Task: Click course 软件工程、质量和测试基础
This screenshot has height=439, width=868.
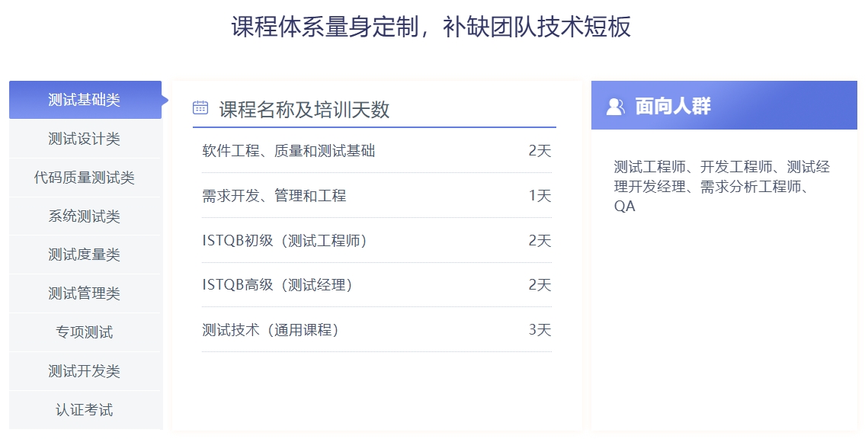Action: (289, 151)
